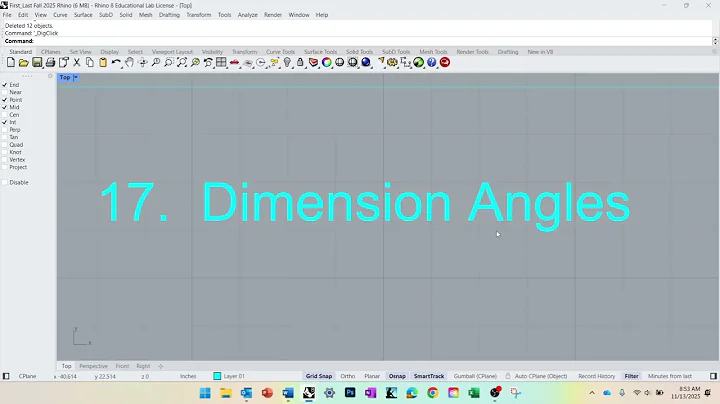Save the model with the floppy disk icon
Screen dimensions: 720x404
pos(37,62)
